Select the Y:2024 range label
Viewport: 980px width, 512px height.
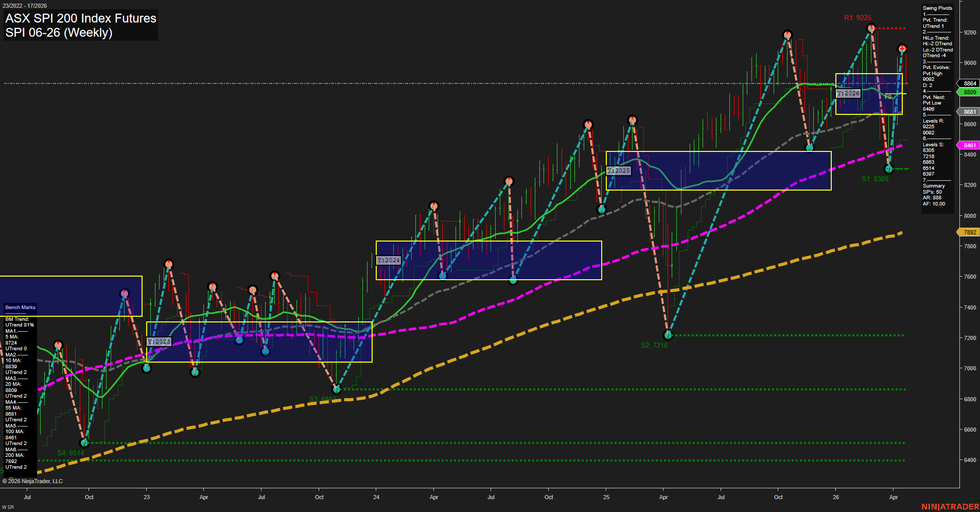click(x=389, y=260)
